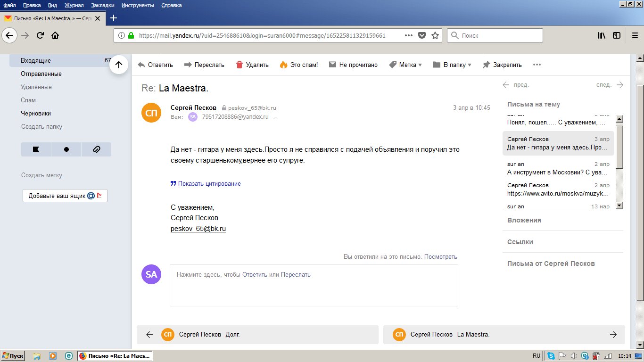Bookmark this page with the star icon

click(435, 35)
